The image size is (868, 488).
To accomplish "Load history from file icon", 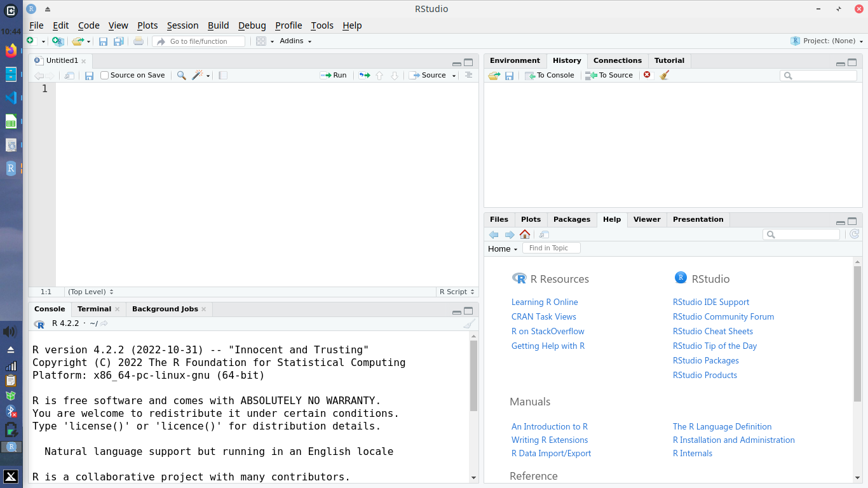I will pos(494,75).
